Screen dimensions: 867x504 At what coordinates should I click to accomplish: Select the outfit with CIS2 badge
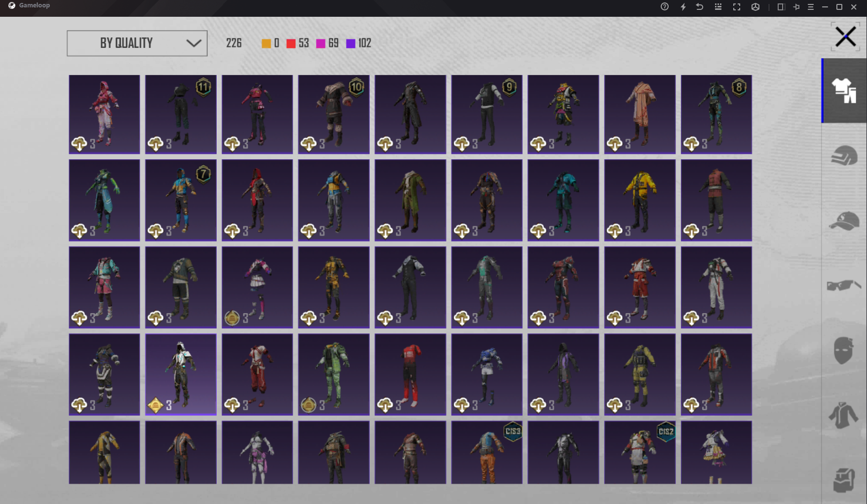[640, 452]
